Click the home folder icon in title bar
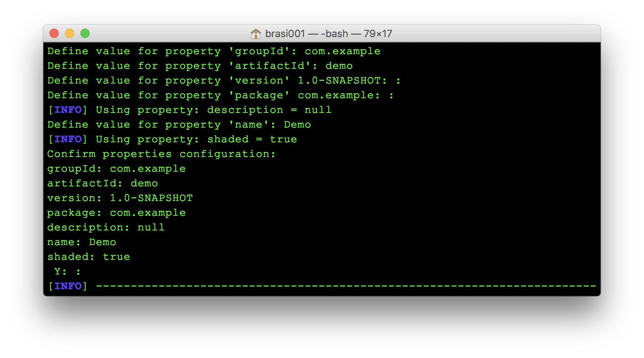The height and width of the screenshot is (358, 644). point(256,34)
